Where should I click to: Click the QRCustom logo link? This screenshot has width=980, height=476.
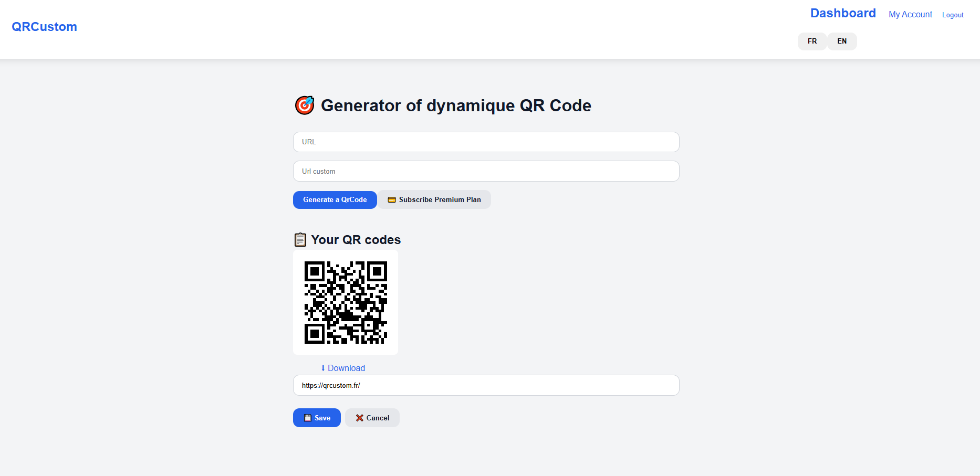click(x=44, y=27)
